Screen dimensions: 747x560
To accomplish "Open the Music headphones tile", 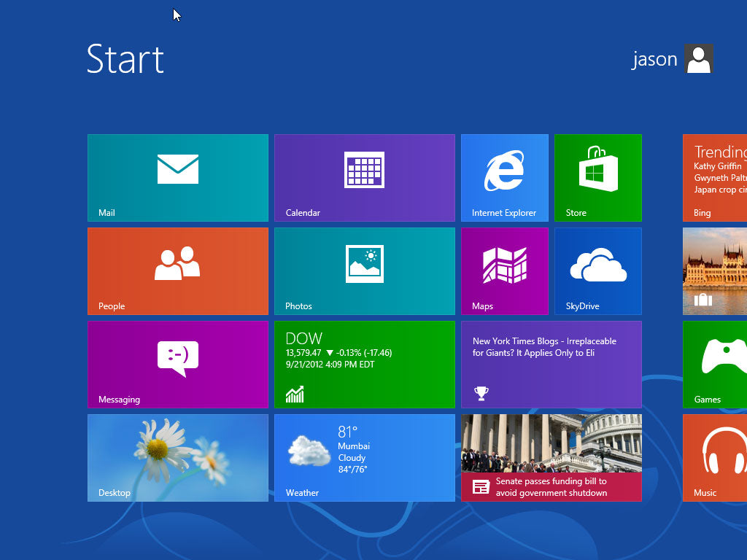I will [x=716, y=457].
